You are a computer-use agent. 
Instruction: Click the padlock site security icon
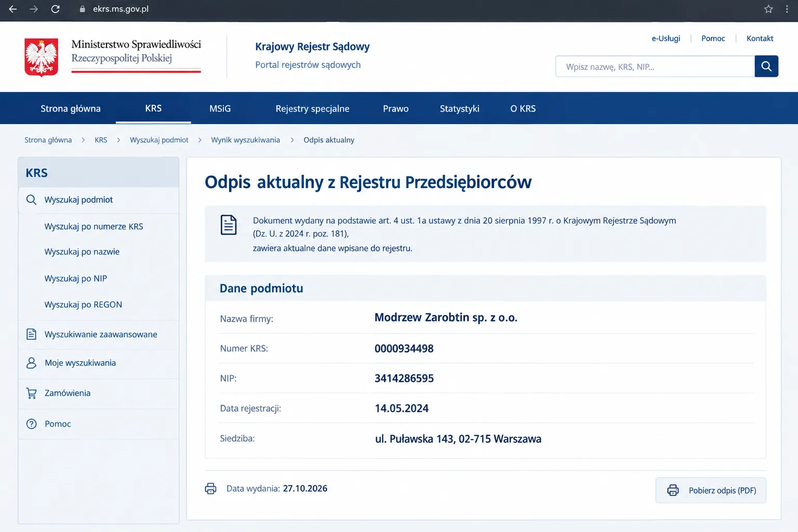tap(82, 9)
